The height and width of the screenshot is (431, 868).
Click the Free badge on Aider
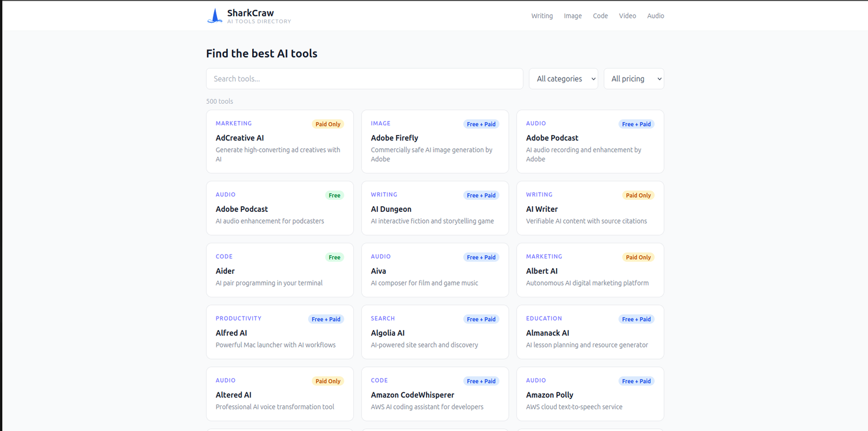pyautogui.click(x=335, y=257)
